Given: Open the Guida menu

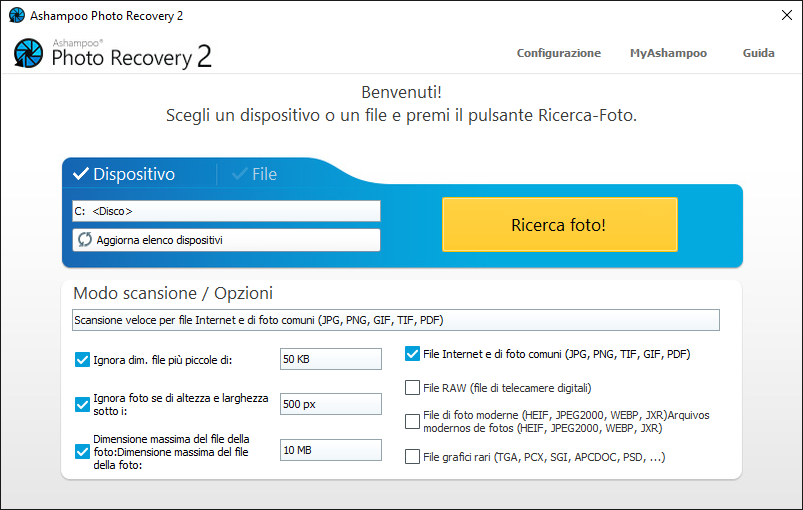Looking at the screenshot, I should pyautogui.click(x=758, y=53).
